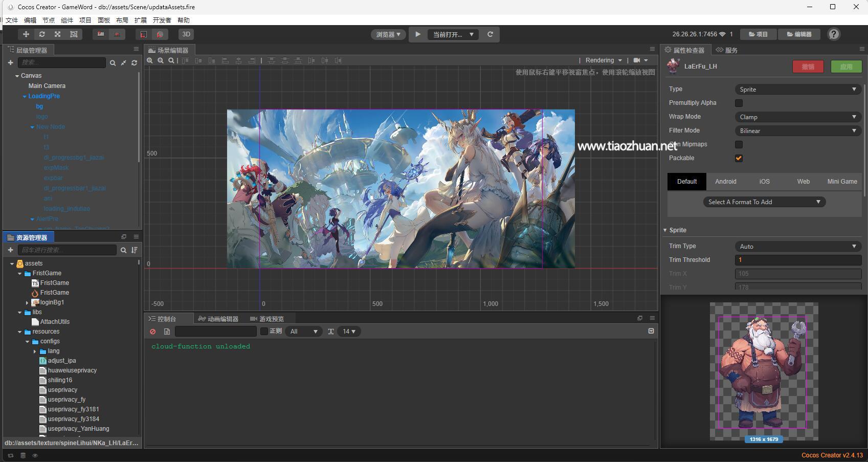Zoom out on the scene editor
This screenshot has height=462, width=868.
point(161,60)
